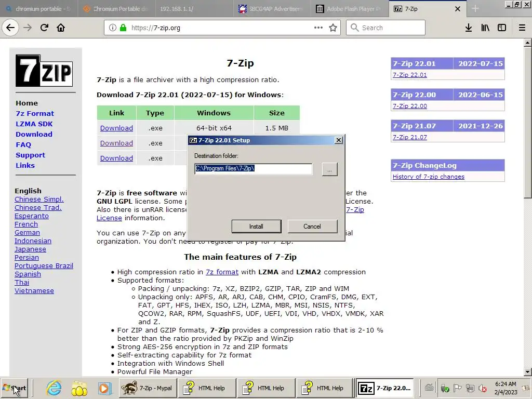Open the 7z Format sidebar link
Viewport: 532px width, 399px height.
35,113
